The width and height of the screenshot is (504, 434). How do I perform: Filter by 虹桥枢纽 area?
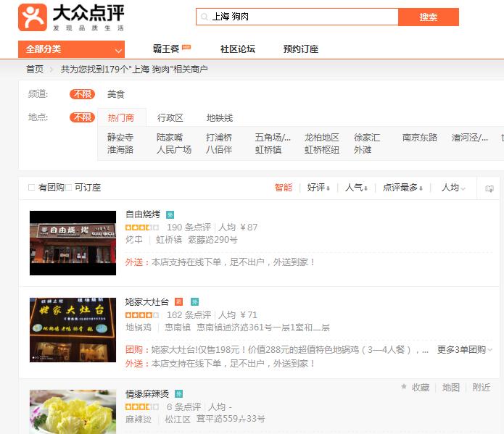[x=322, y=150]
